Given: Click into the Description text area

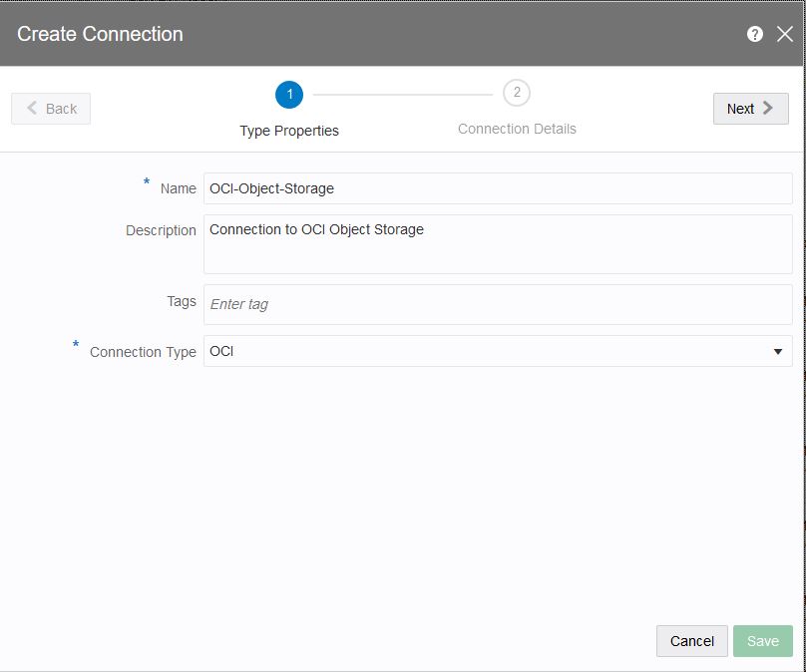Looking at the screenshot, I should (x=498, y=244).
